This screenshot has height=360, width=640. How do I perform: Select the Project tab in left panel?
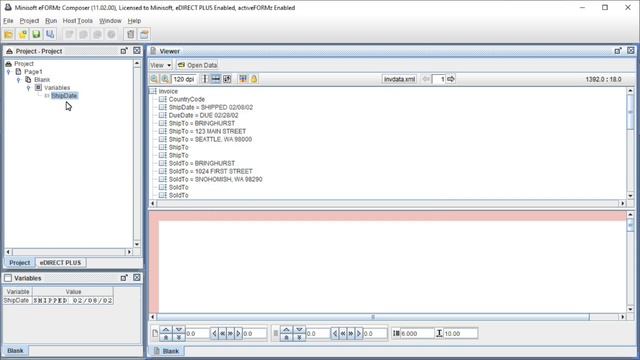20,263
